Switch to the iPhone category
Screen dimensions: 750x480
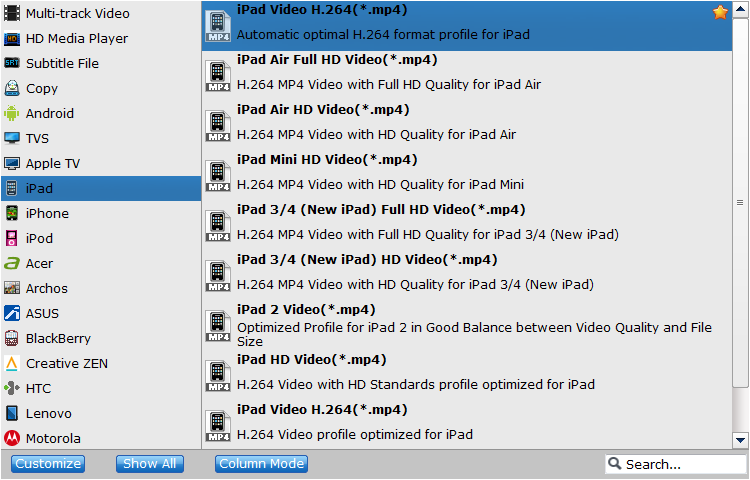click(101, 213)
